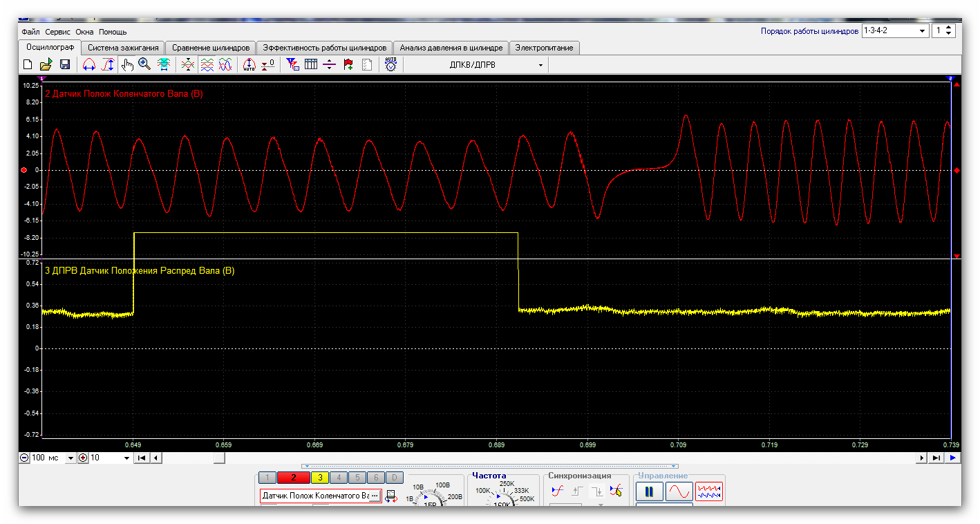Open the zoom factor 10 dropdown
980x524 pixels.
click(126, 458)
